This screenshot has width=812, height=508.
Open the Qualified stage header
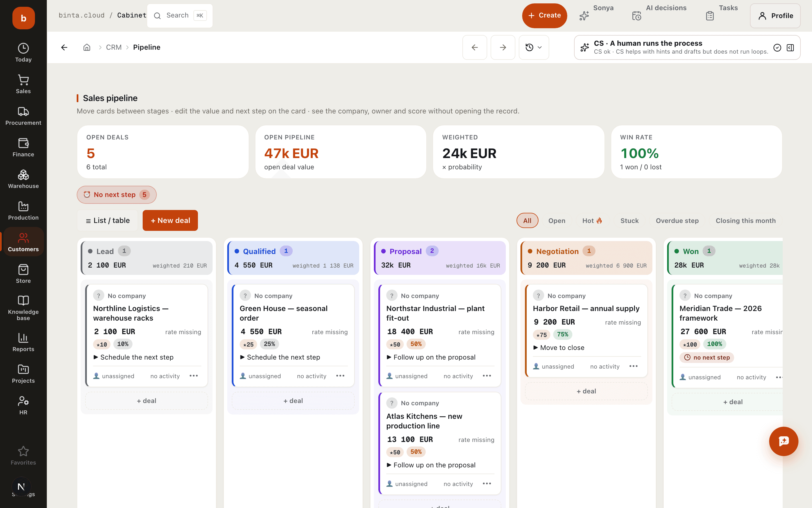[293, 258]
